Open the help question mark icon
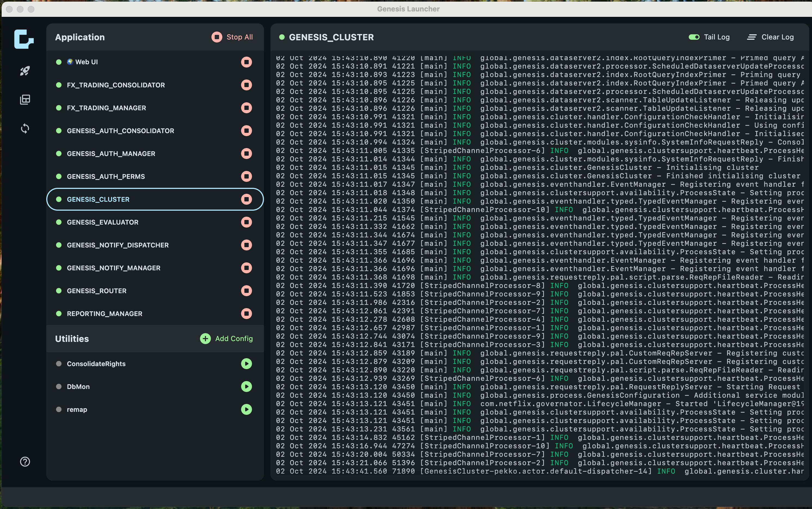 pyautogui.click(x=25, y=462)
